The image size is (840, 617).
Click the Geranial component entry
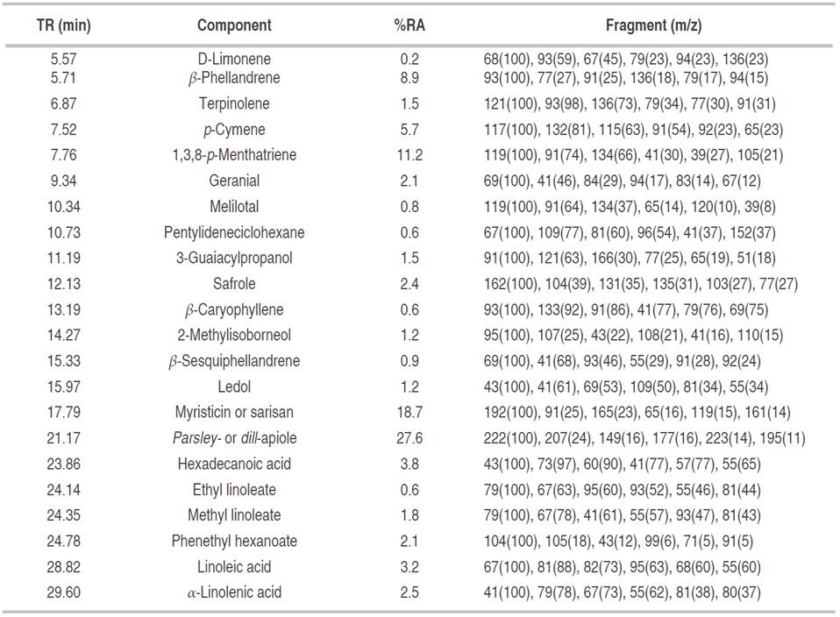(x=234, y=181)
